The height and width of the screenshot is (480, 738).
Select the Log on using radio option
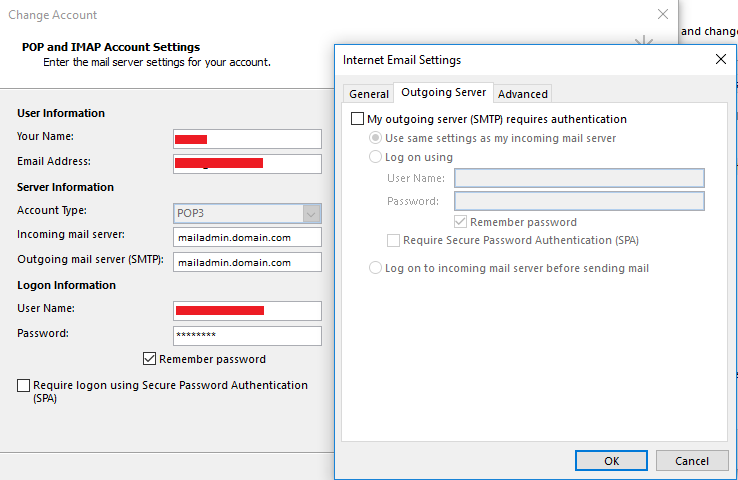[375, 157]
